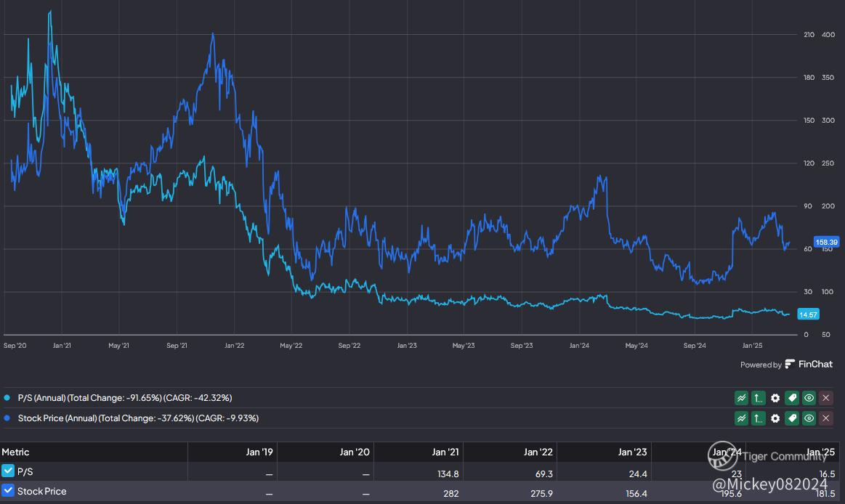845x504 pixels.
Task: Click the 158.39 stock price value tag
Action: tap(827, 243)
